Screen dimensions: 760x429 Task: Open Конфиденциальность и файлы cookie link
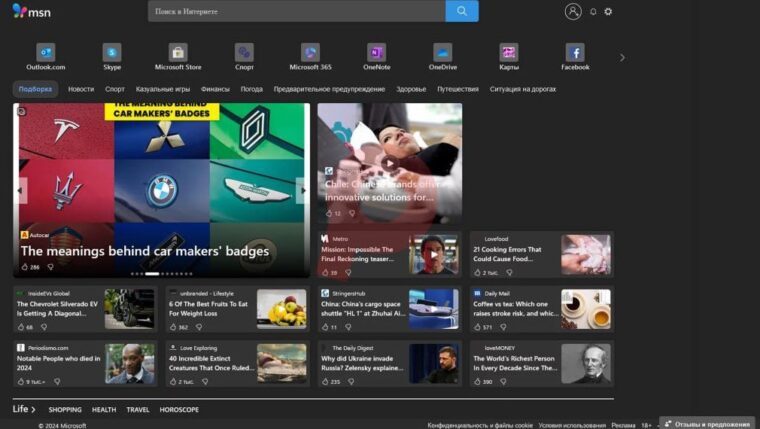[x=480, y=425]
